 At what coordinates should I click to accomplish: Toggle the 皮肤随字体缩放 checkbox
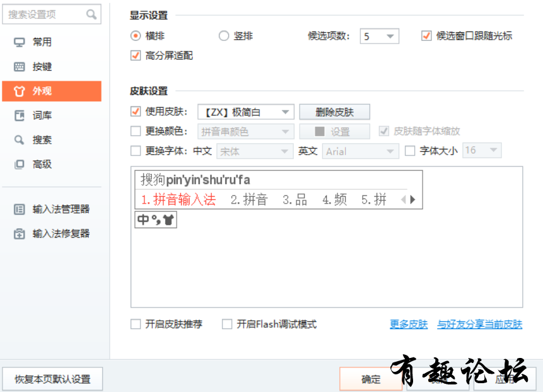point(383,131)
